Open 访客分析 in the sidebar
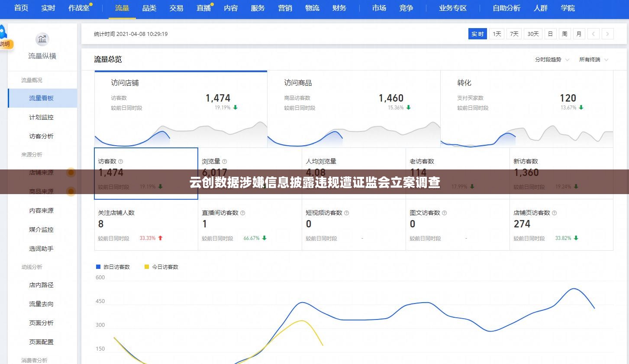 (42, 136)
